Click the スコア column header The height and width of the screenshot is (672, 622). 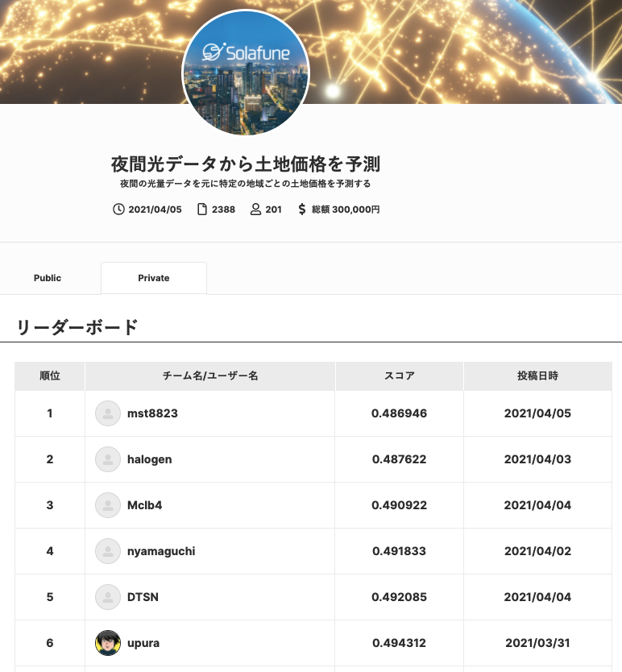pyautogui.click(x=399, y=375)
